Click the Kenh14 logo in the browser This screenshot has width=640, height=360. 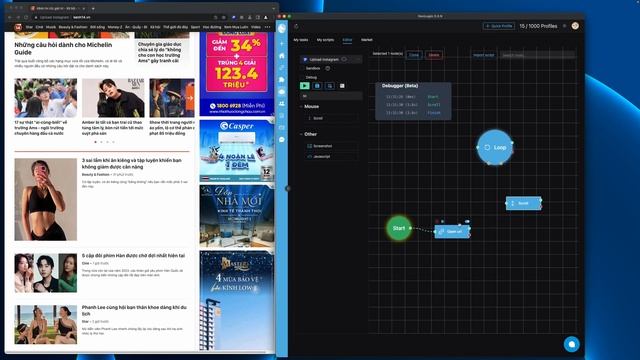(x=18, y=27)
